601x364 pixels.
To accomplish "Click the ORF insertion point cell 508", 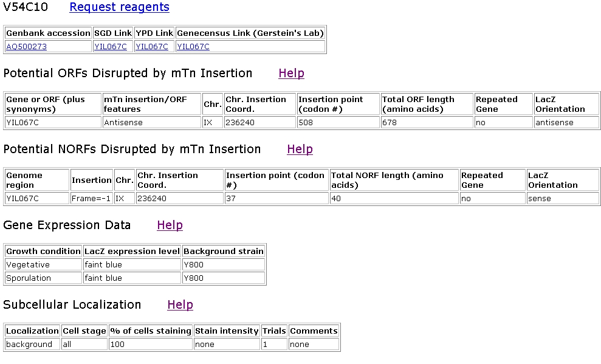I will (x=338, y=122).
